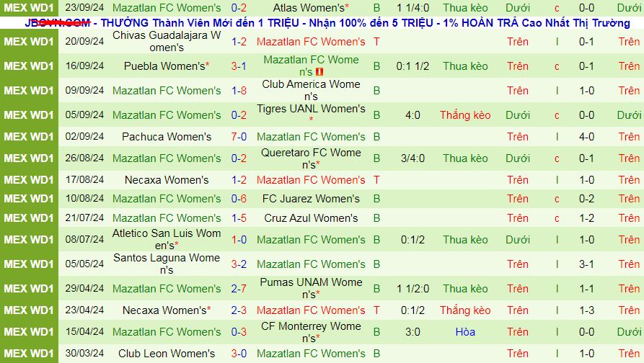This screenshot has height=363, width=644.
Task: Open Pachuca Women's team link
Action: [167, 137]
